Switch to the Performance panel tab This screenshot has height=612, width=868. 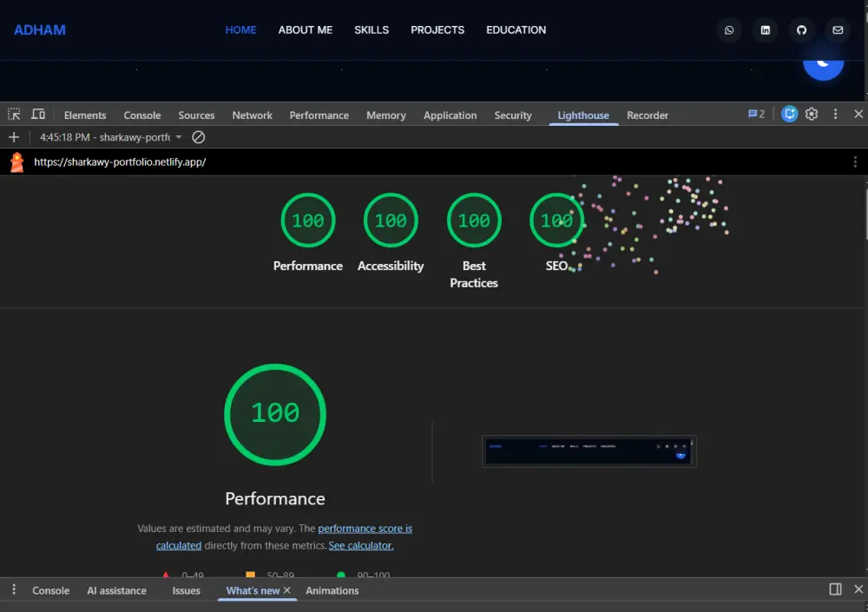(319, 115)
